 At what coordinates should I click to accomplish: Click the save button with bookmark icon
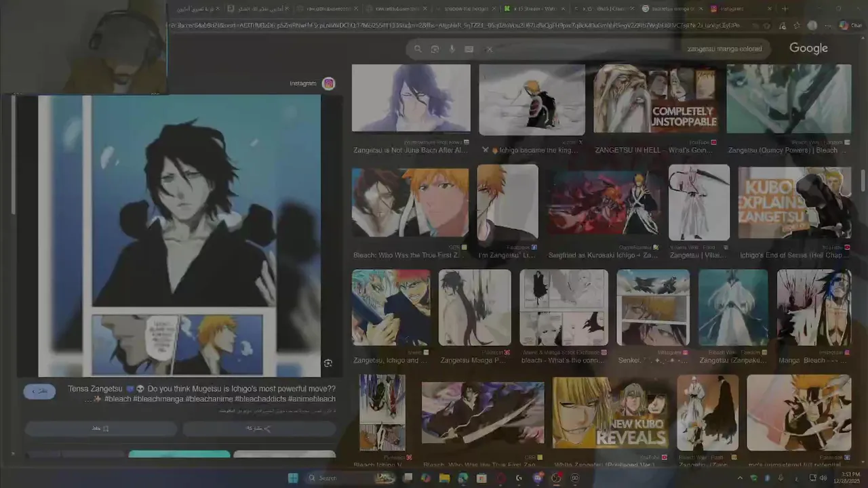click(101, 428)
